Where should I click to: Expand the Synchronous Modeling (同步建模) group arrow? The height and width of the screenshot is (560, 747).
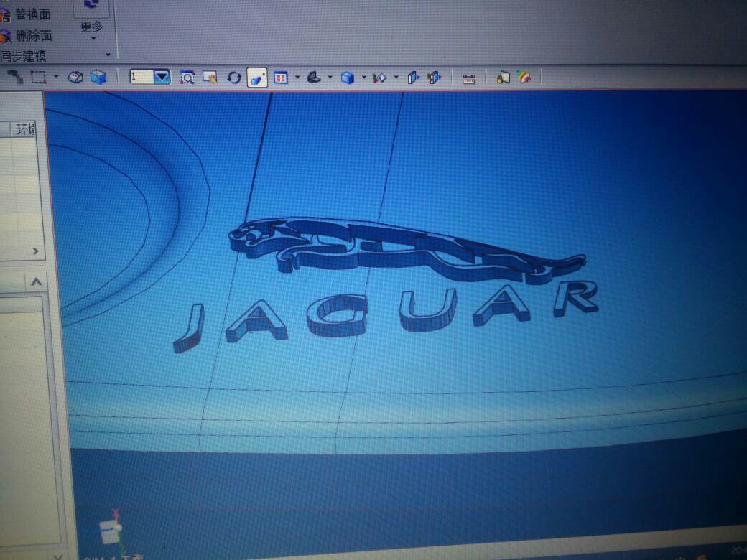click(x=108, y=55)
